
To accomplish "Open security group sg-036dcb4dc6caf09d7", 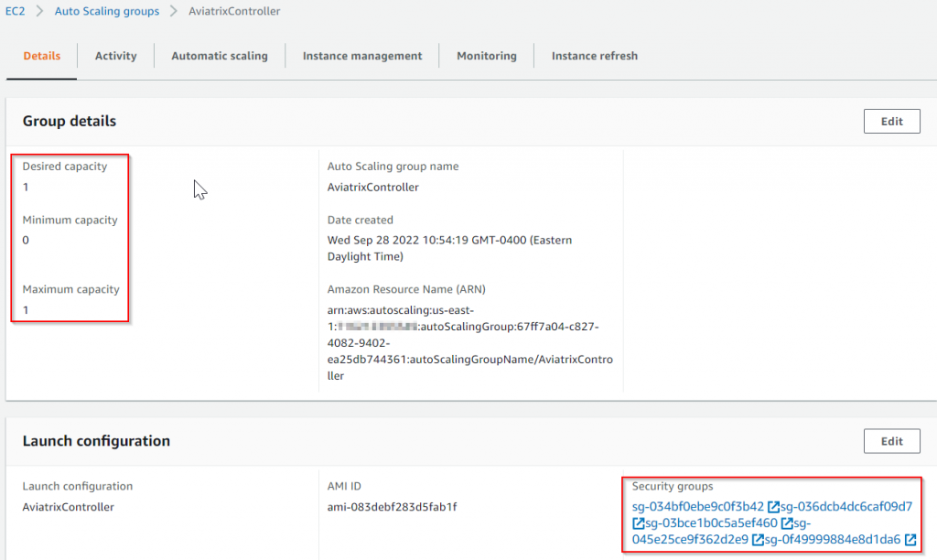I will click(x=846, y=507).
